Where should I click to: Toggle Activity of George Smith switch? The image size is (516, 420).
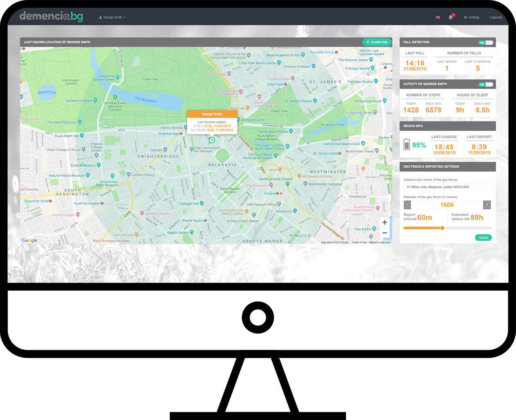click(x=486, y=85)
